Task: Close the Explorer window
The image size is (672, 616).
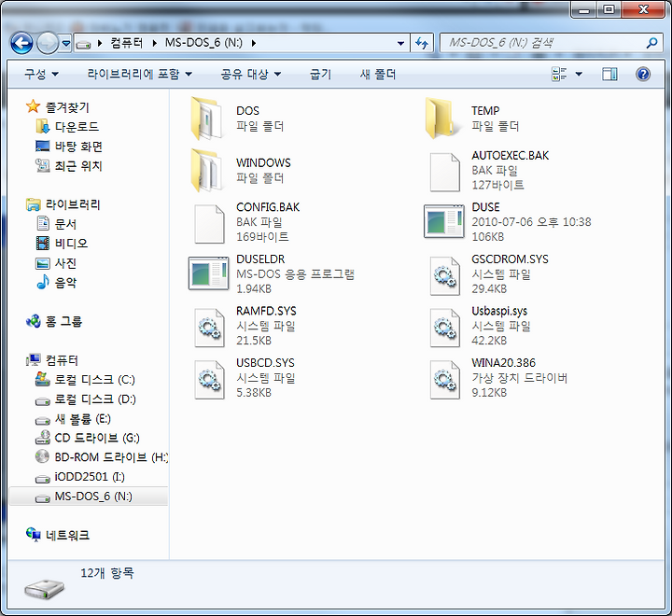Action: (643, 10)
